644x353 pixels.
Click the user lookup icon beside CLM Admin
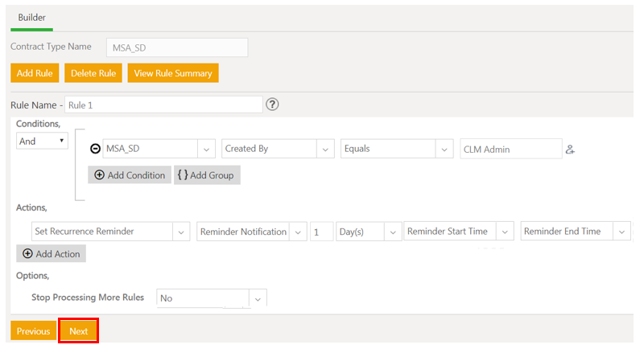570,149
